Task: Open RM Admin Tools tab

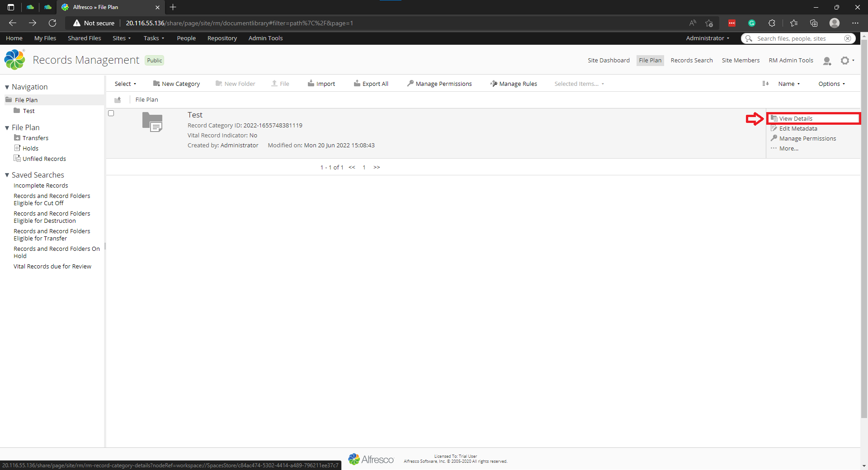Action: point(791,60)
